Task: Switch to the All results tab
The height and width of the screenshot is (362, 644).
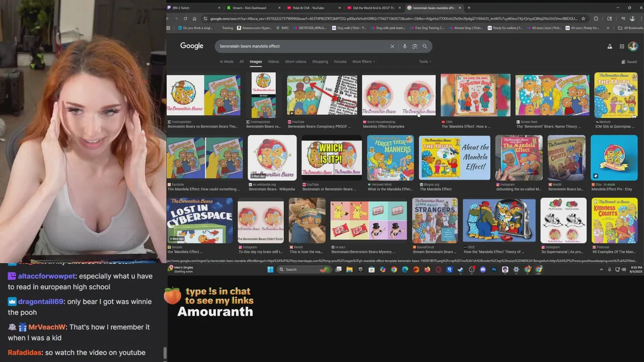Action: (242, 62)
